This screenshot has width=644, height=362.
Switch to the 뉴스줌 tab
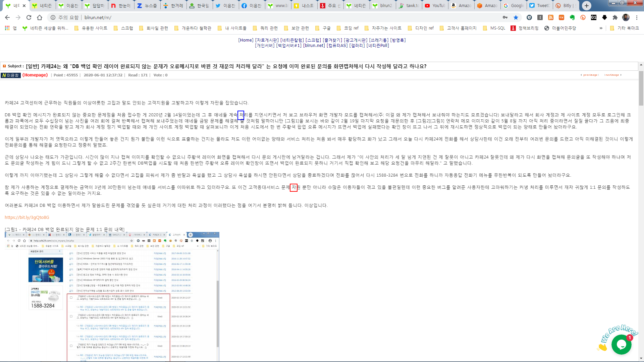pyautogui.click(x=147, y=6)
